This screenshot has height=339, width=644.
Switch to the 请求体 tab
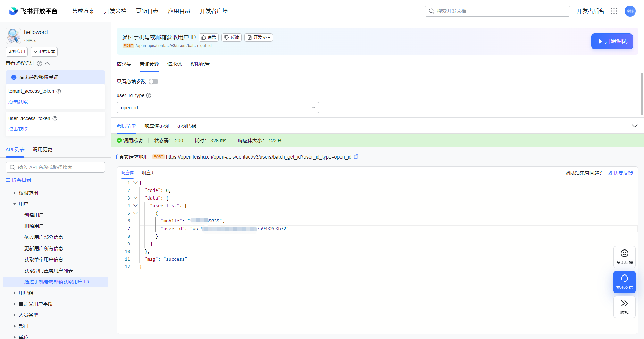tap(174, 64)
